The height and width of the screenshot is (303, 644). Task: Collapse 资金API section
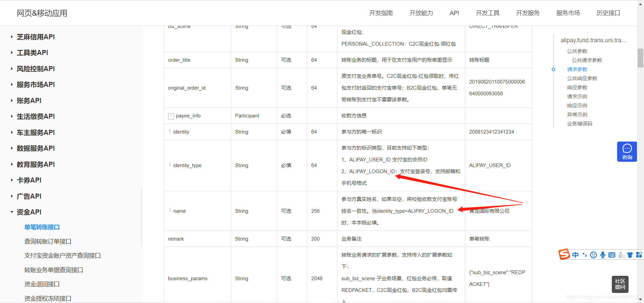tap(29, 212)
